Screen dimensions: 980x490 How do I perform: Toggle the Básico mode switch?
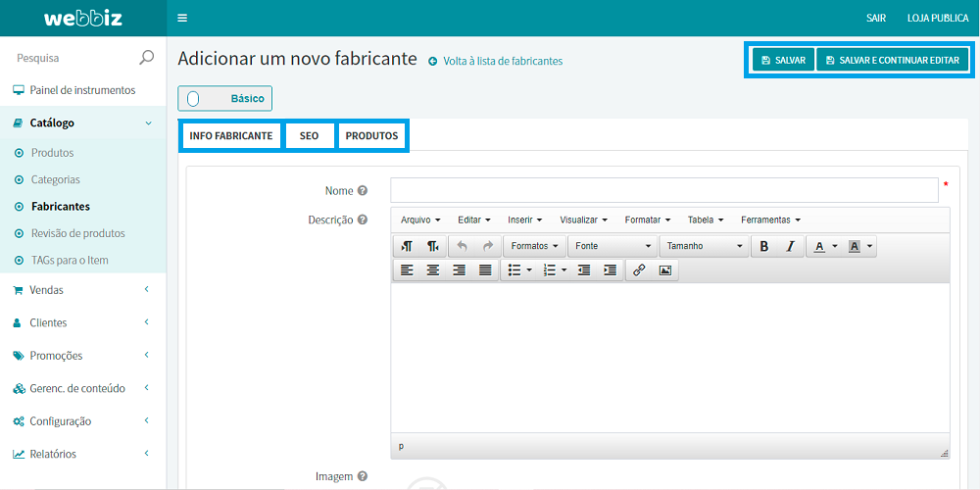[x=194, y=99]
